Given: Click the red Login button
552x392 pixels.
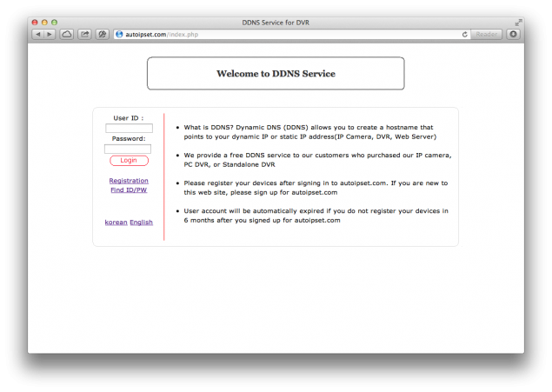Looking at the screenshot, I should tap(129, 161).
